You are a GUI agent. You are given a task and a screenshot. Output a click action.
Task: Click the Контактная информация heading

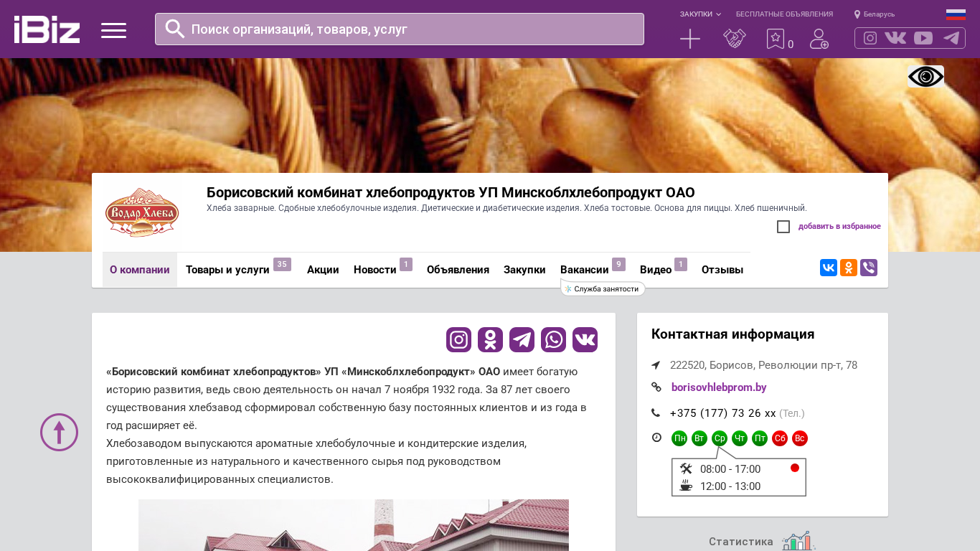pos(732,334)
